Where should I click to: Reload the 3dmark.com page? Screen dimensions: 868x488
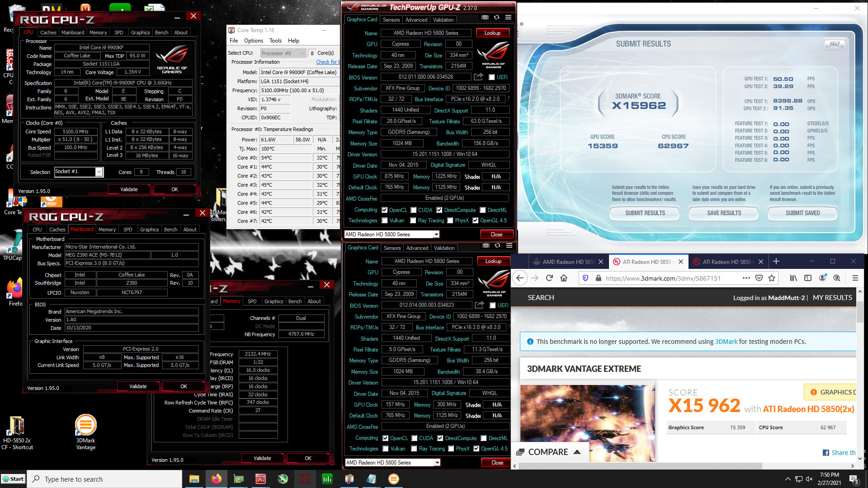549,278
